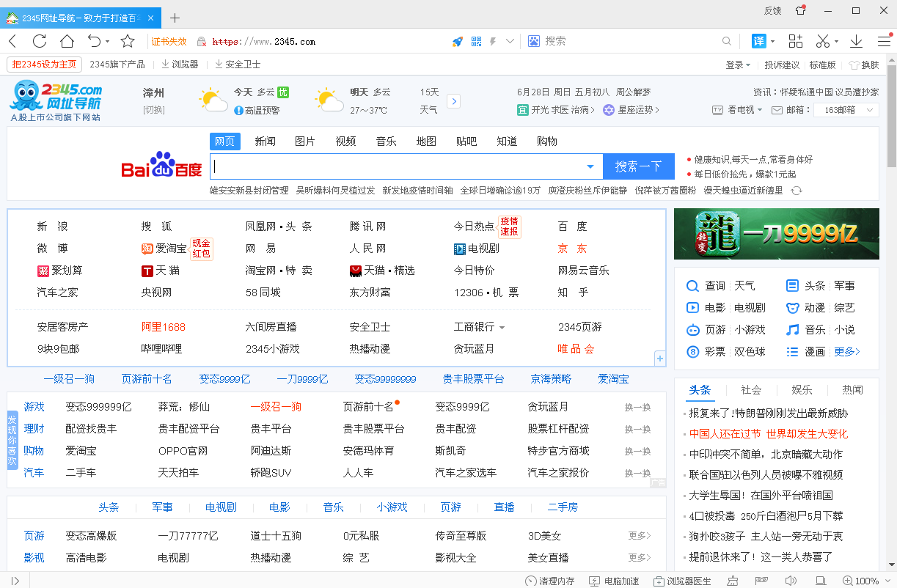This screenshot has height=588, width=897.
Task: Switch to the 娱乐 news tab
Action: coord(802,390)
